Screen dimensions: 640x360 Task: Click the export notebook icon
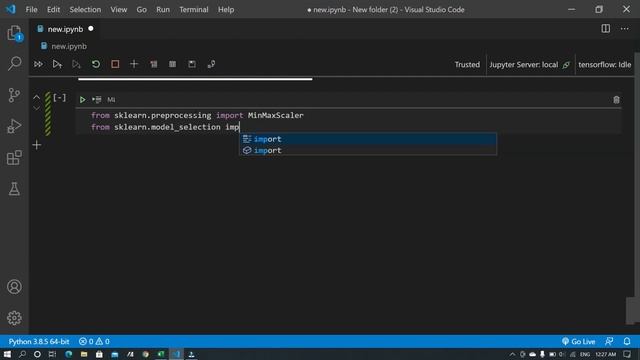(x=211, y=64)
